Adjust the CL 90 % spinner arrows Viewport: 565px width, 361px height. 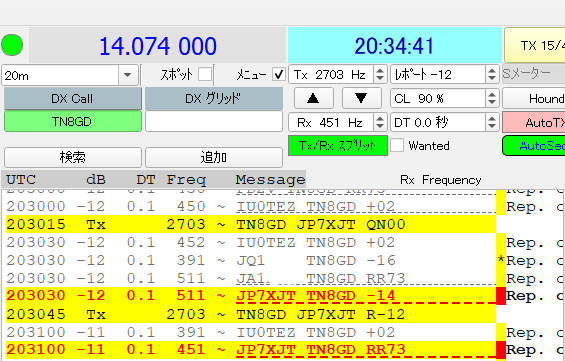(x=492, y=98)
